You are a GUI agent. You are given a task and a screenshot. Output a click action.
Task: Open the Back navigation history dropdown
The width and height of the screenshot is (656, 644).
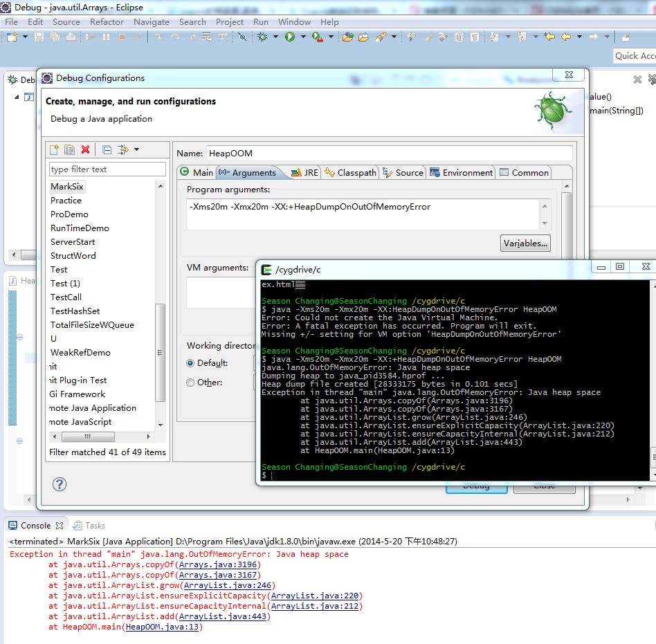[579, 37]
